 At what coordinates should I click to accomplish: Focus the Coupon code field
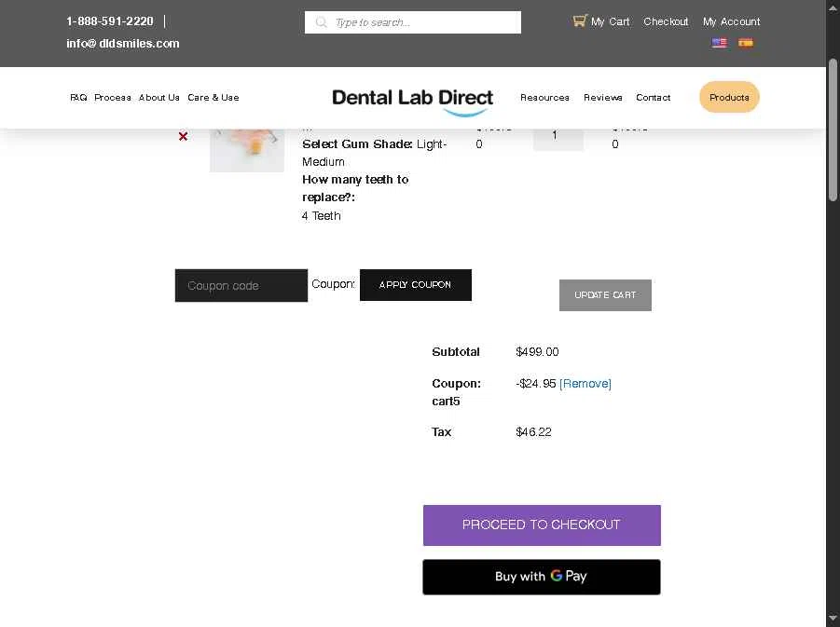tap(241, 285)
